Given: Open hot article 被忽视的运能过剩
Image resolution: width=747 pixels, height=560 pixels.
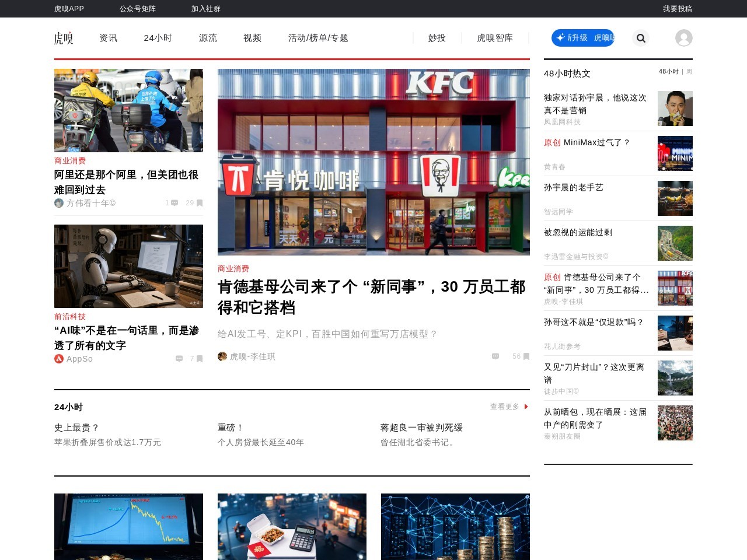Looking at the screenshot, I should pyautogui.click(x=578, y=232).
